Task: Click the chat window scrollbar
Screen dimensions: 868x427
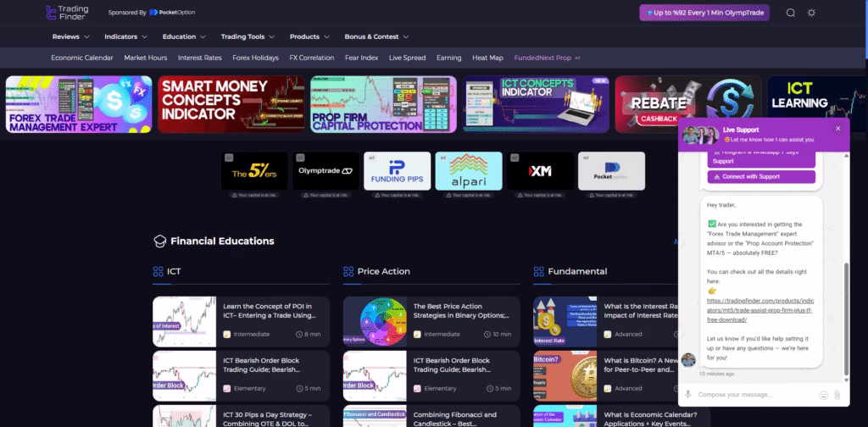Action: click(x=846, y=319)
